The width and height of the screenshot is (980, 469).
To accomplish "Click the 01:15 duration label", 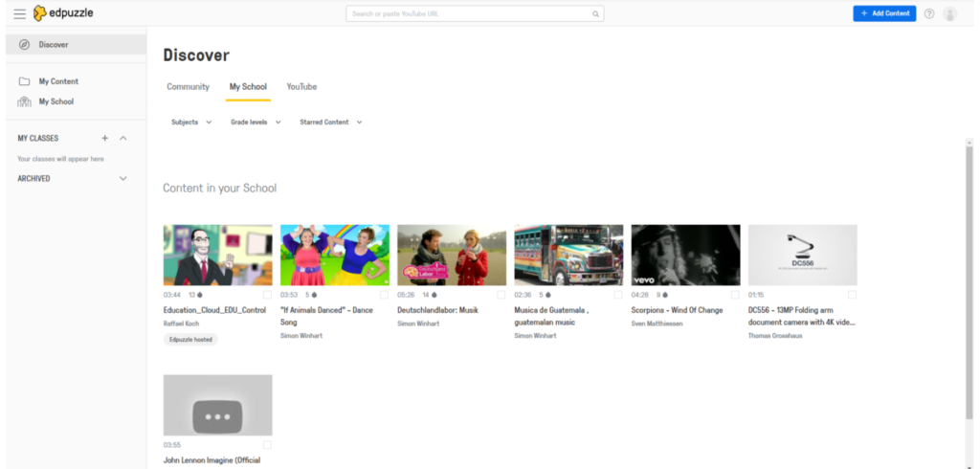I will [756, 295].
